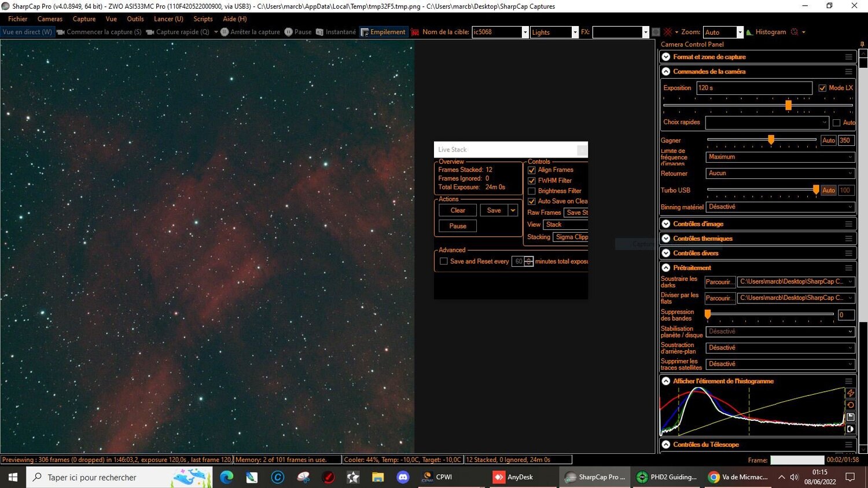Click the Vue en direct (W) button

click(x=28, y=32)
